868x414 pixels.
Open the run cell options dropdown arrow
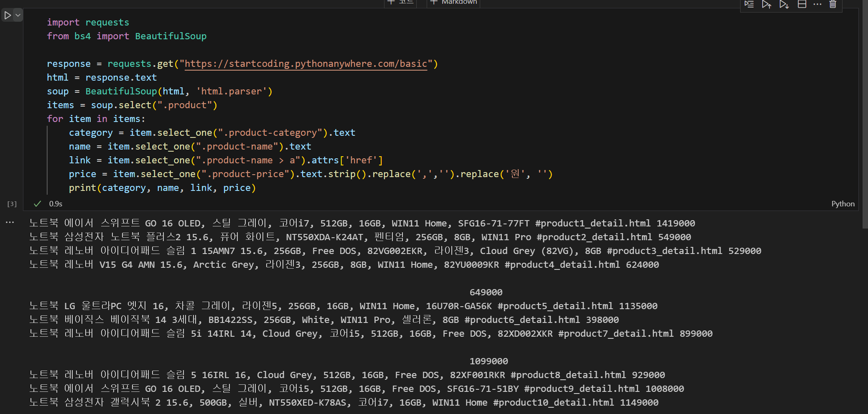pos(18,15)
